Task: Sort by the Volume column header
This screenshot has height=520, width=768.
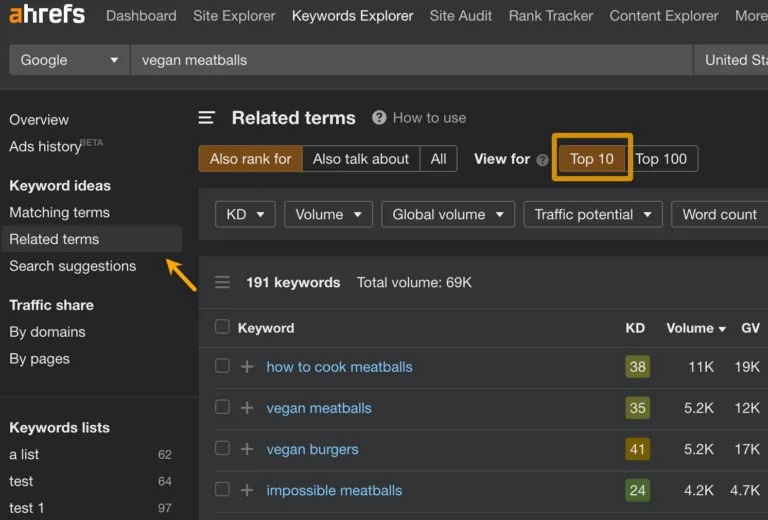Action: [x=696, y=328]
